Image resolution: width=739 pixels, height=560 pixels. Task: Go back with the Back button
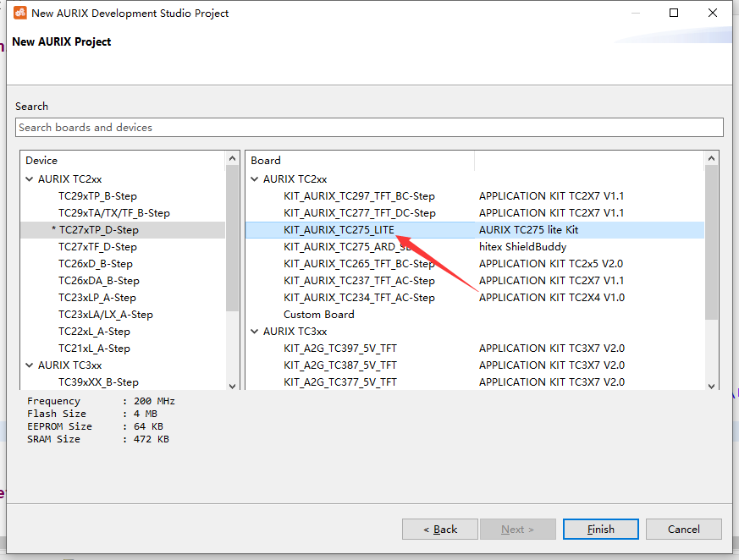[440, 530]
